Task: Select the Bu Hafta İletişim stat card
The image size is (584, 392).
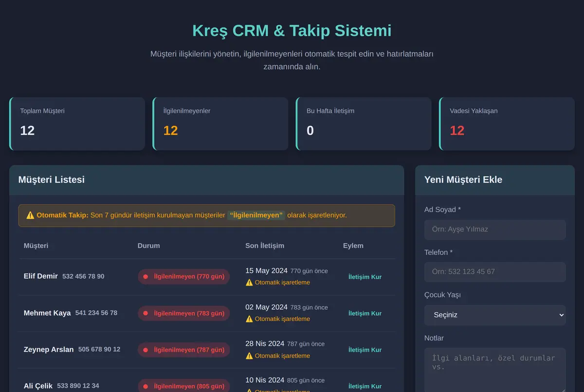Action: click(x=364, y=124)
